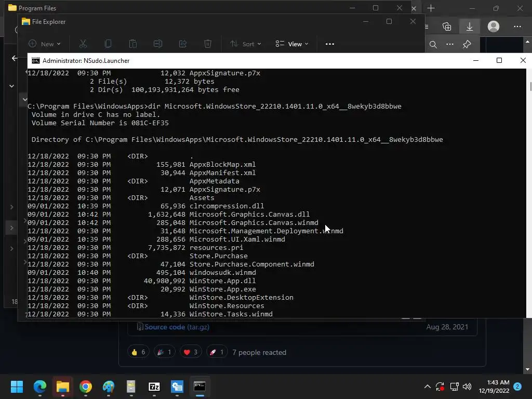Click the pin icon in Edge downloads panel
The height and width of the screenshot is (399, 532).
coord(467,44)
